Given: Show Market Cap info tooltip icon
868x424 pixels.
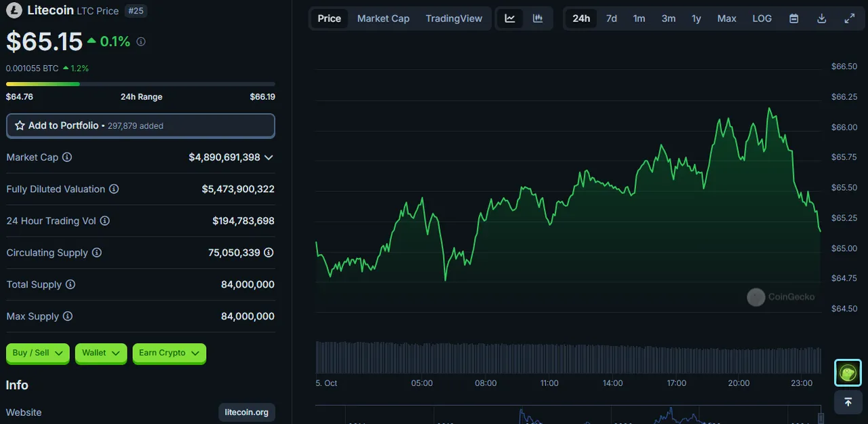Looking at the screenshot, I should [x=67, y=157].
